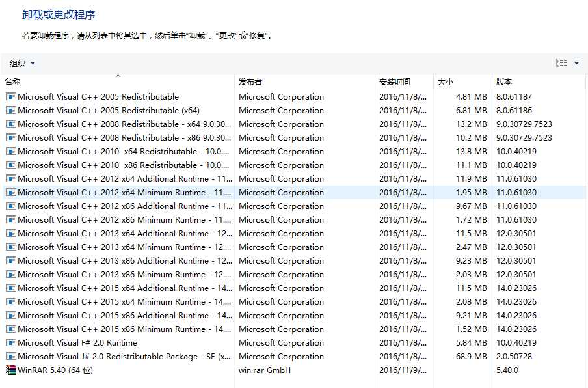Click the 13.8 MB size cell
This screenshot has height=388, width=588.
(471, 152)
